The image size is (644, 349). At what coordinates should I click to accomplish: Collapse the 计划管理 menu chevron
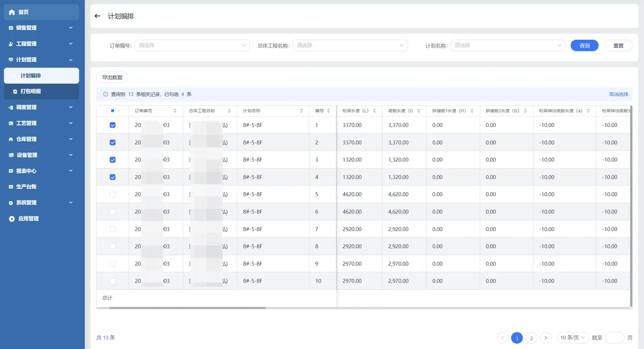pos(71,60)
